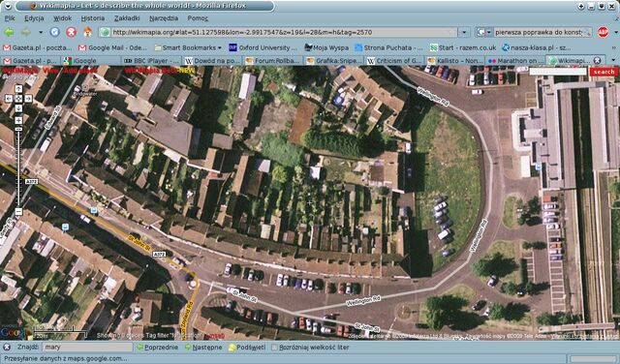This screenshot has width=620, height=364.
Task: Click the Następne find next button
Action: coord(203,348)
